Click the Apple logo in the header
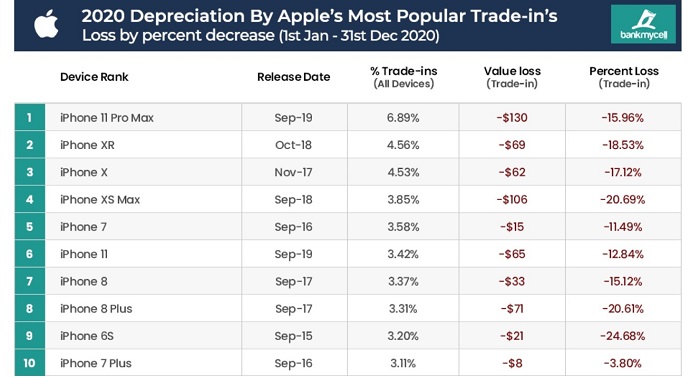The width and height of the screenshot is (700, 378). pyautogui.click(x=46, y=24)
